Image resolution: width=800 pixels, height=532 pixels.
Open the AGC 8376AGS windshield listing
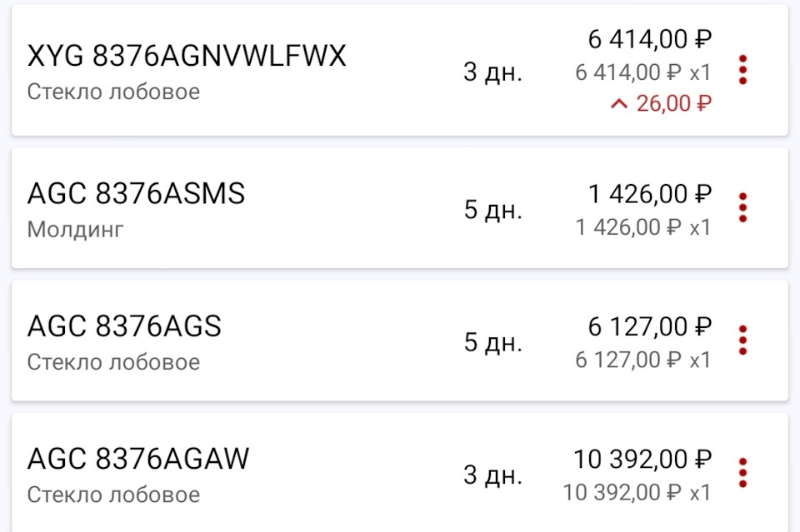(x=124, y=326)
